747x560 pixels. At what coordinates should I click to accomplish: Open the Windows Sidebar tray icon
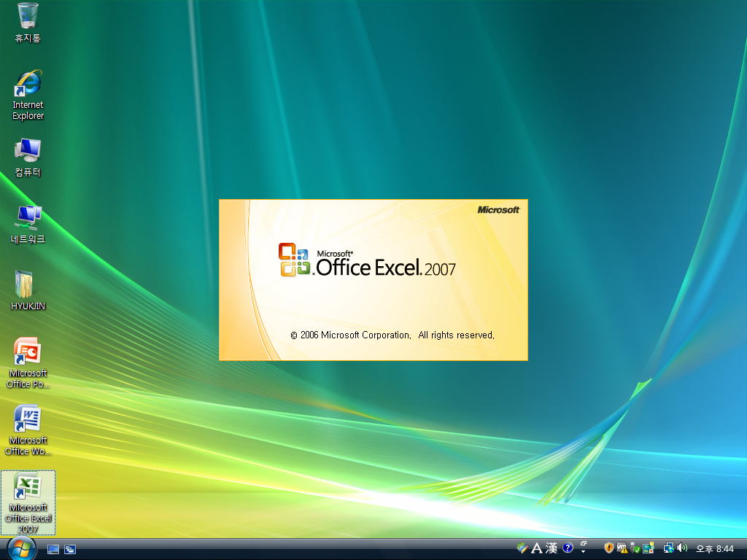[x=648, y=548]
